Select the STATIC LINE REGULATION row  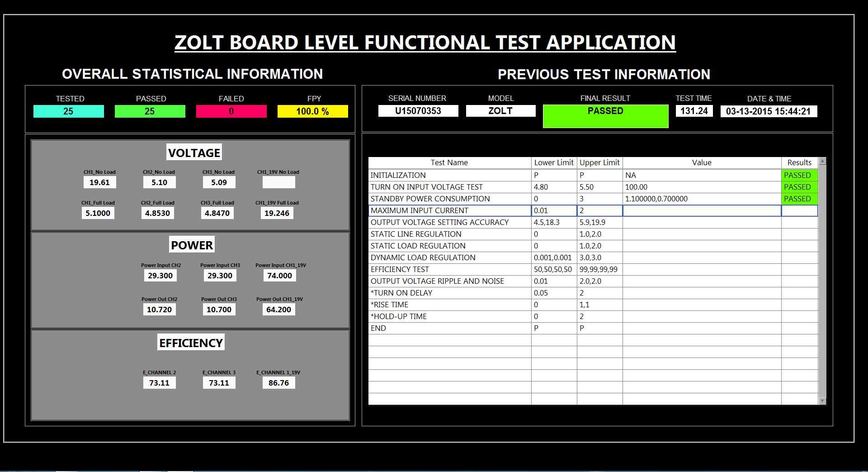(593, 234)
